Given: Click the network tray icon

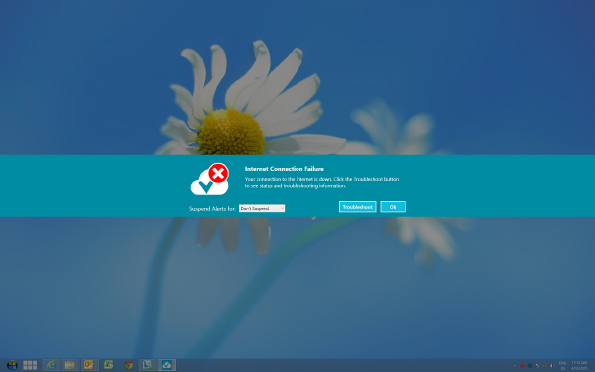Looking at the screenshot, I should (545, 366).
